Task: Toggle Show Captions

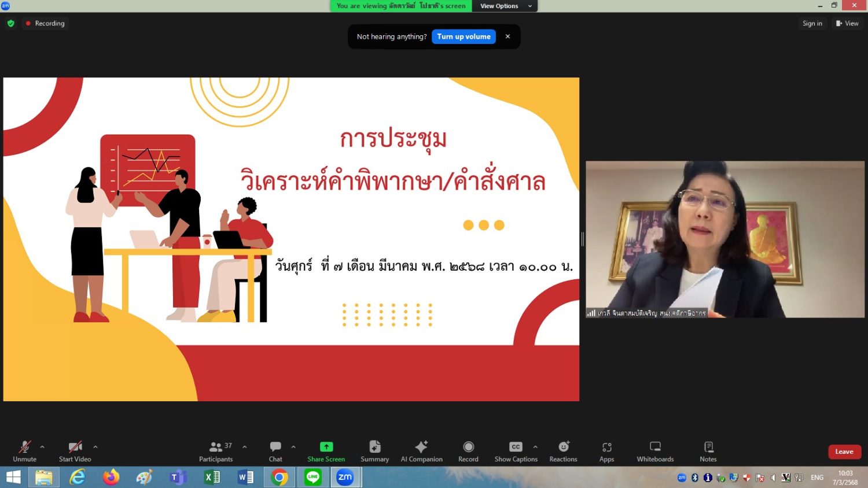Action: [x=516, y=451]
